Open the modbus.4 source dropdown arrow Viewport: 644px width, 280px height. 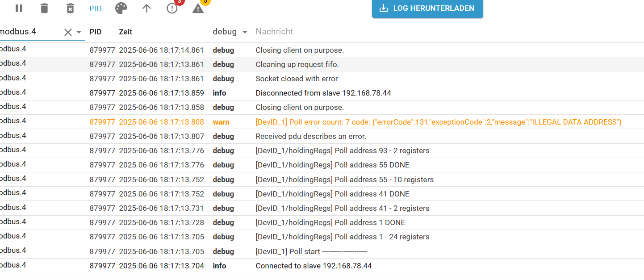79,32
